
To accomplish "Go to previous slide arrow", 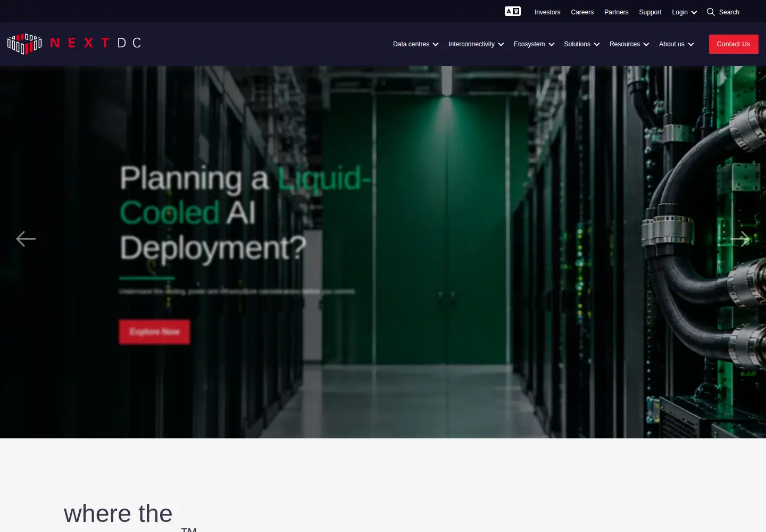I will point(26,239).
